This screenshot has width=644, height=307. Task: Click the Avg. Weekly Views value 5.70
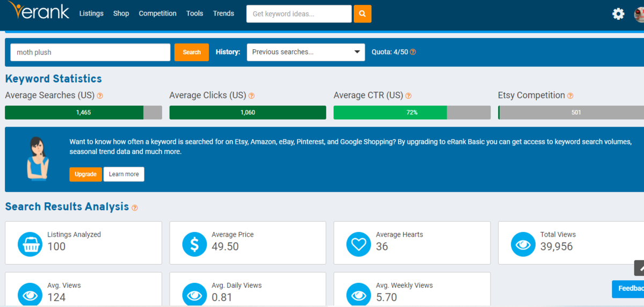point(386,297)
